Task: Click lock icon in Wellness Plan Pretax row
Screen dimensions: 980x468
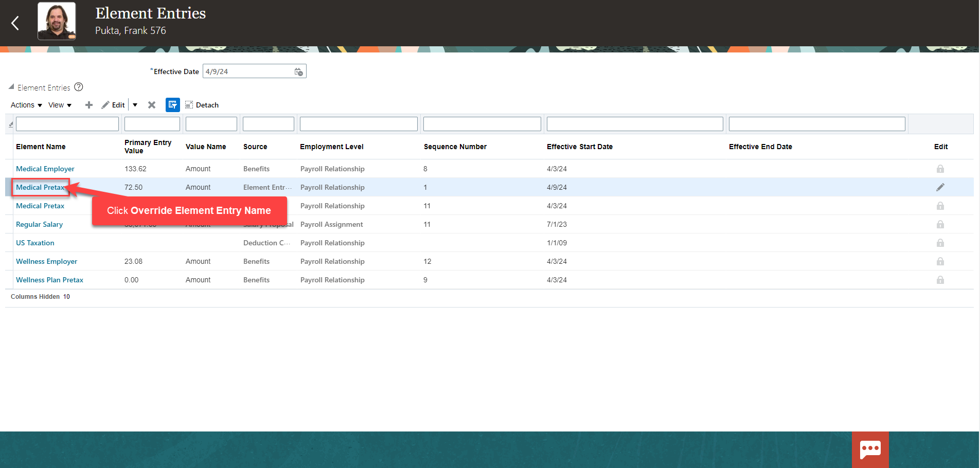Action: (940, 280)
